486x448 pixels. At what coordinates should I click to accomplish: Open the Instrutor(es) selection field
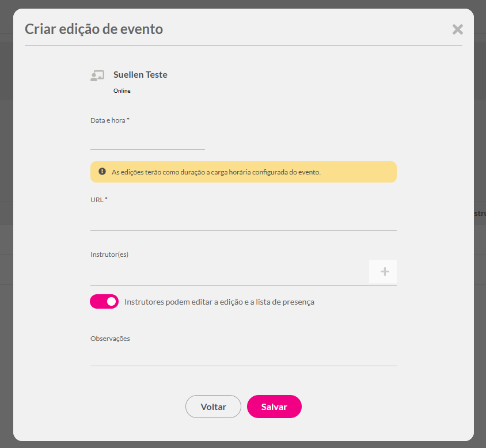point(229,273)
